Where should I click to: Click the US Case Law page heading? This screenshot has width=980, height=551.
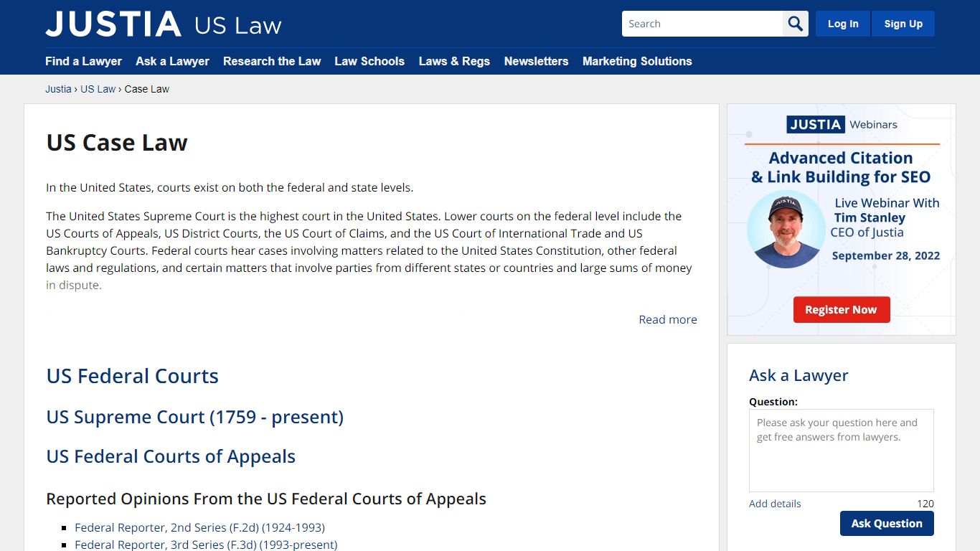point(117,142)
